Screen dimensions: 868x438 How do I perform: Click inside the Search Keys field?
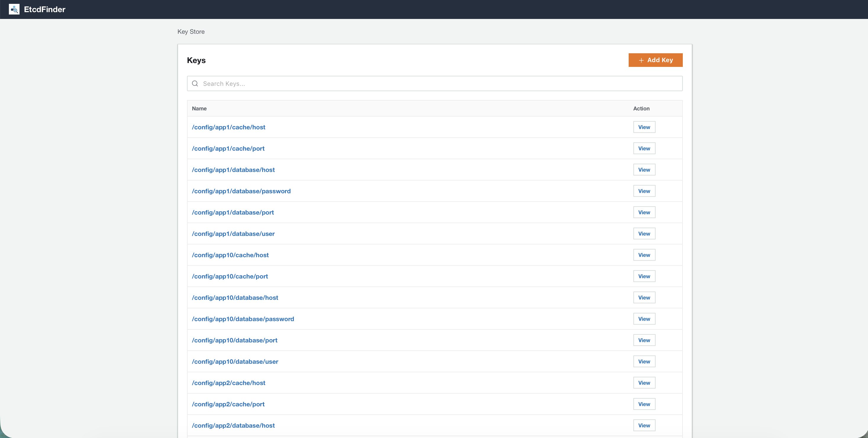(404, 83)
